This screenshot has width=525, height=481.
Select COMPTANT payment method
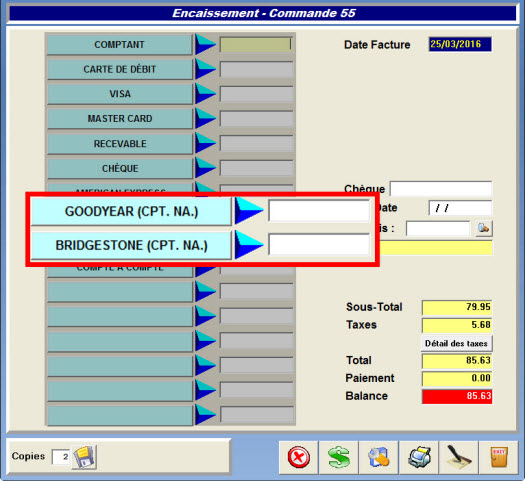[120, 44]
